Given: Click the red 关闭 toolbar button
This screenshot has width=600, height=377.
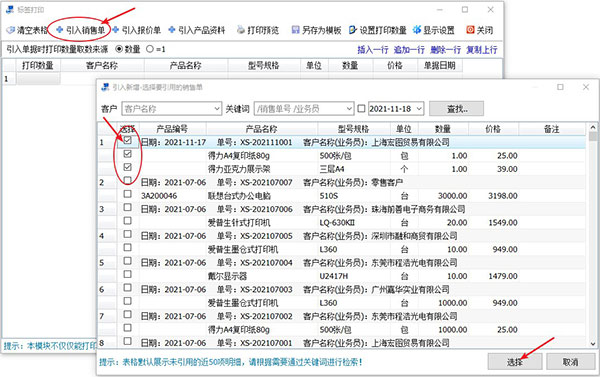Looking at the screenshot, I should coord(479,30).
